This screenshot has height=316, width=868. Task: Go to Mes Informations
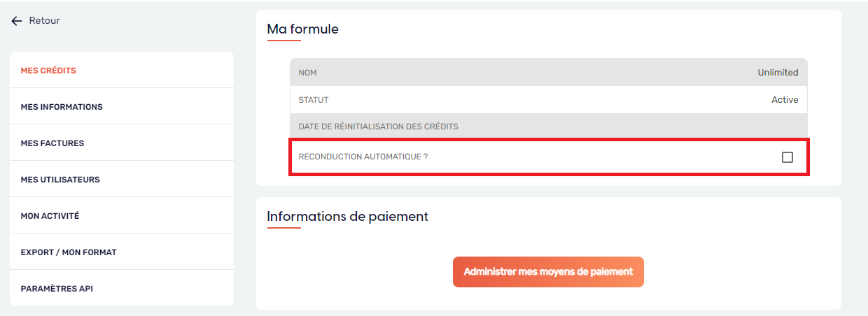pos(62,107)
